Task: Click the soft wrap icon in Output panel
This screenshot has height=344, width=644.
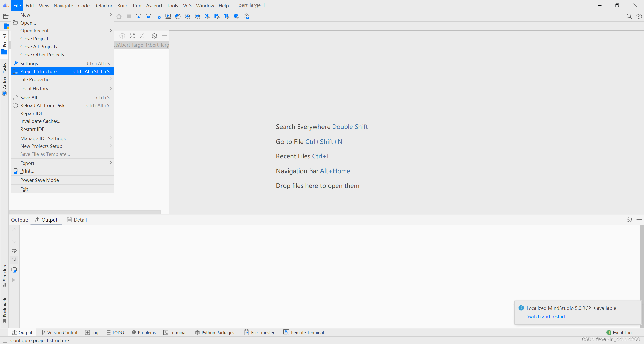Action: (x=14, y=250)
